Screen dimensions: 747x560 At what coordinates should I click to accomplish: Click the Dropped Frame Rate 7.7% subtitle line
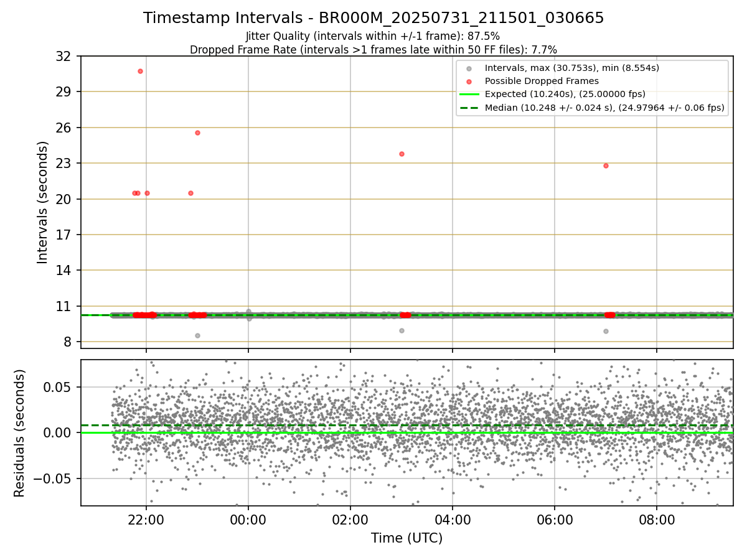pyautogui.click(x=374, y=49)
